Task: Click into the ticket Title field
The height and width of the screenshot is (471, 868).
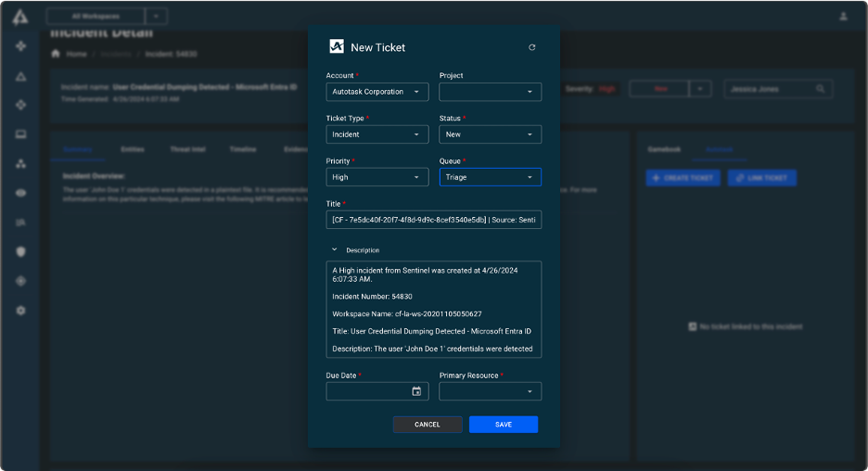Action: [x=433, y=220]
